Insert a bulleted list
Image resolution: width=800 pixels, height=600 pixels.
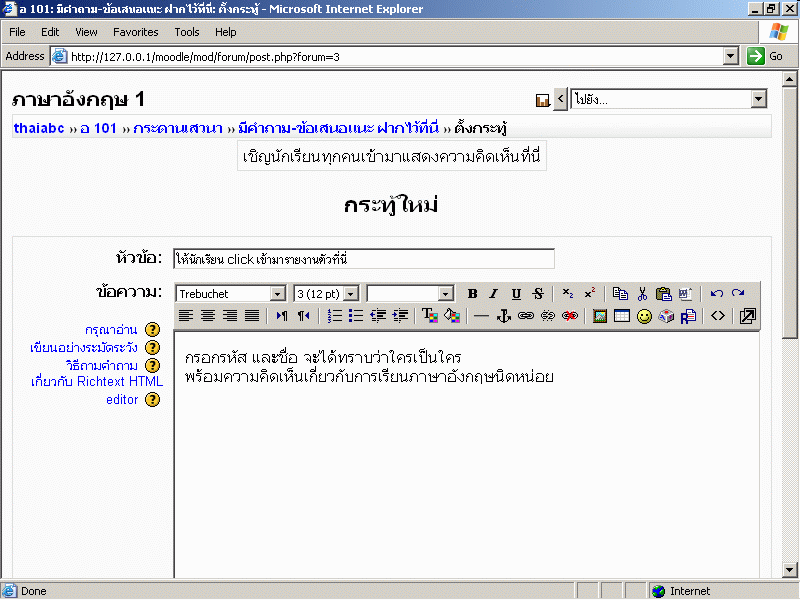coord(356,316)
